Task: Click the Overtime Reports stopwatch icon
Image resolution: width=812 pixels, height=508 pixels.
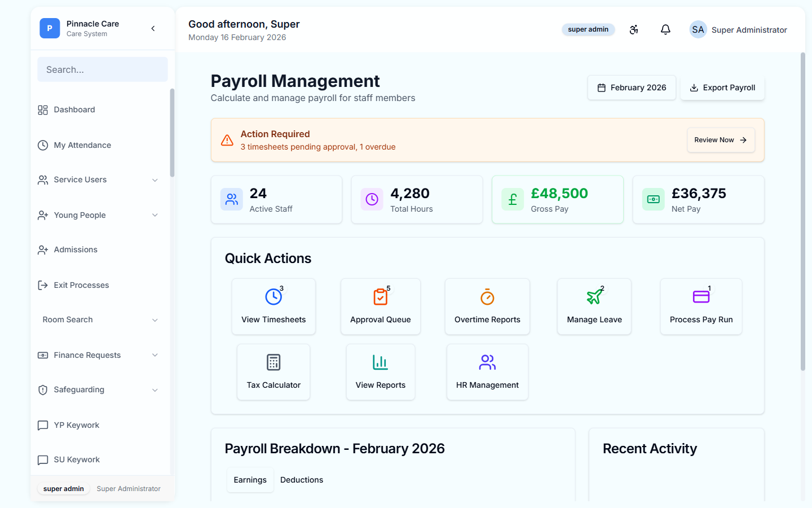Action: [487, 296]
